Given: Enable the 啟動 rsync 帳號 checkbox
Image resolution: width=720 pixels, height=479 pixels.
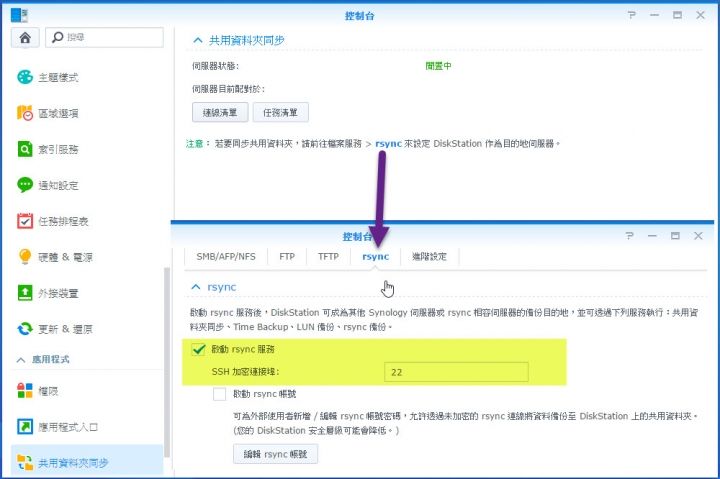Looking at the screenshot, I should [219, 394].
